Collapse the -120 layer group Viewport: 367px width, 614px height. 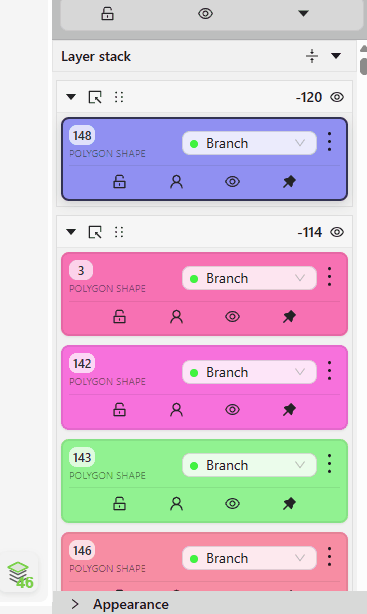pos(71,97)
